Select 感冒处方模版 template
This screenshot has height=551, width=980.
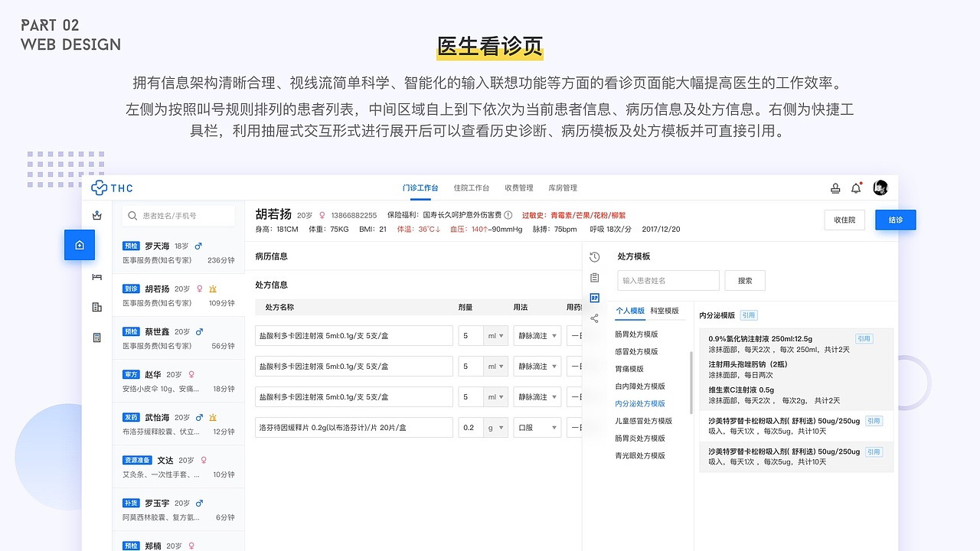click(x=636, y=352)
